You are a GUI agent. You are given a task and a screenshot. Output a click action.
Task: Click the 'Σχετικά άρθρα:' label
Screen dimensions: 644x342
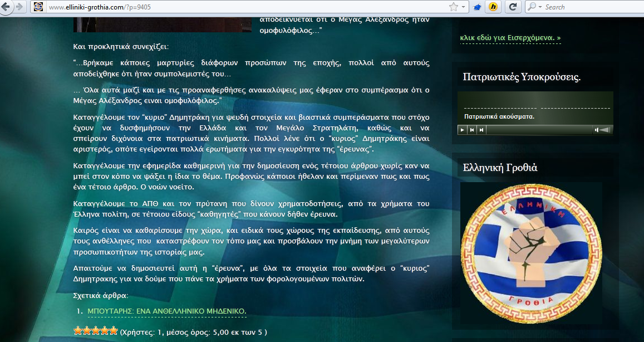click(x=101, y=296)
